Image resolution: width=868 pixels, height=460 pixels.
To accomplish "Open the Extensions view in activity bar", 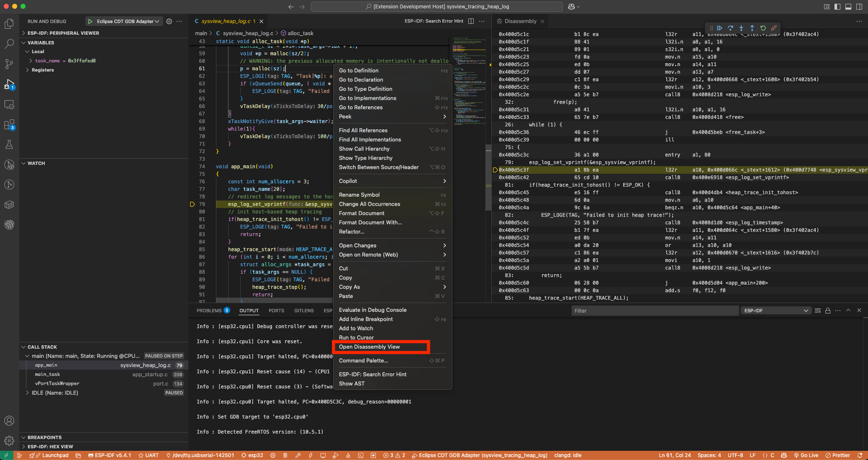I will tap(9, 124).
